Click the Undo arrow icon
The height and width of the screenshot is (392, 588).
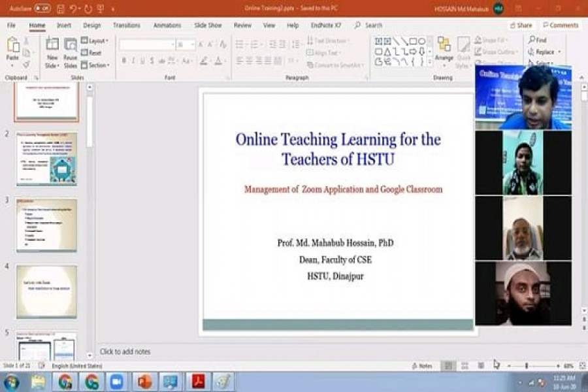tap(73, 8)
